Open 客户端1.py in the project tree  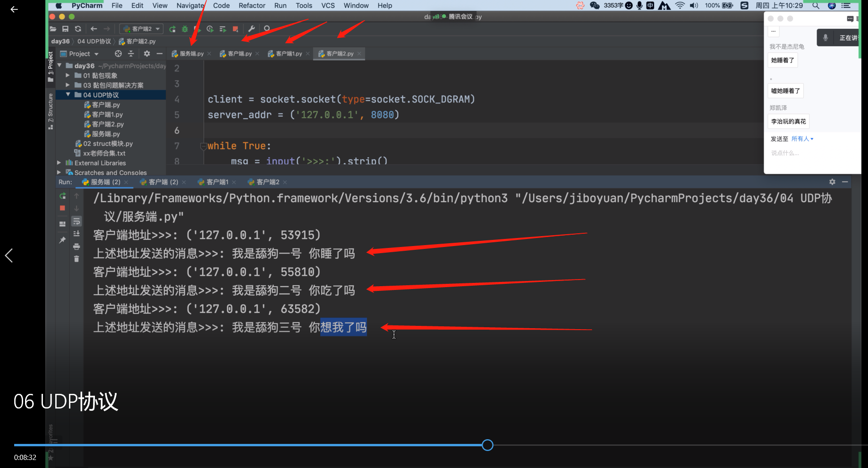click(x=108, y=114)
